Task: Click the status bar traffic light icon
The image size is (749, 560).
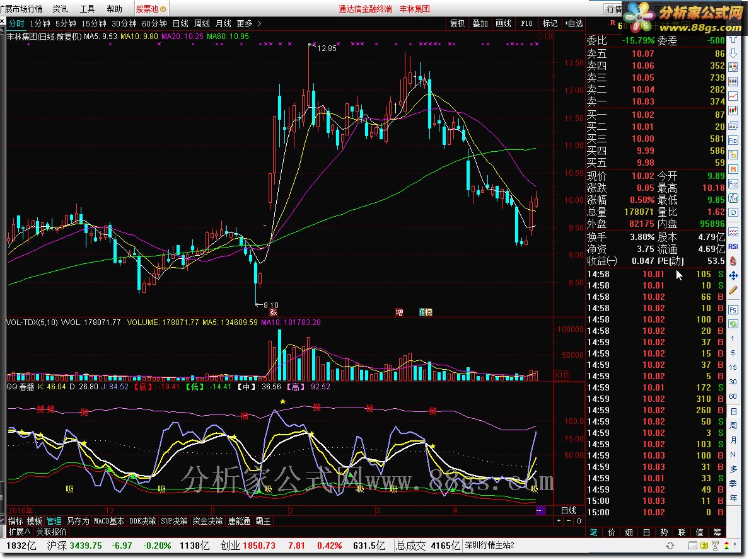Action: pyautogui.click(x=726, y=546)
